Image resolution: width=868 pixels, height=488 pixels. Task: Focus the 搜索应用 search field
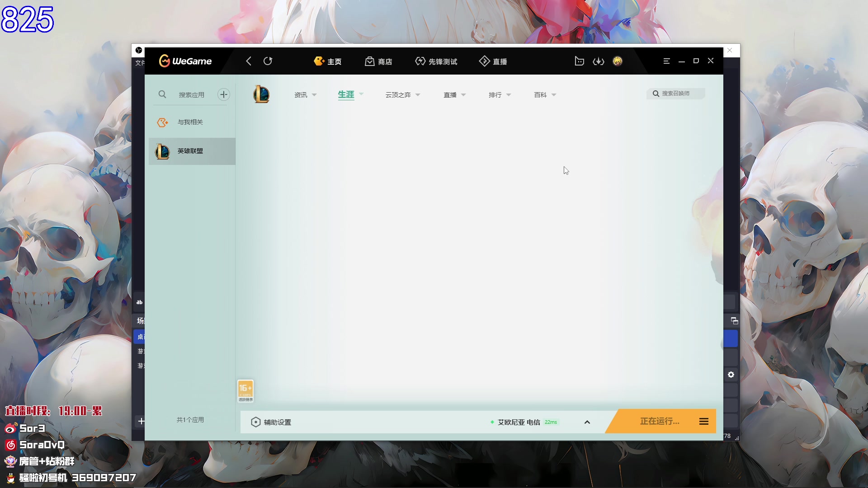[191, 95]
